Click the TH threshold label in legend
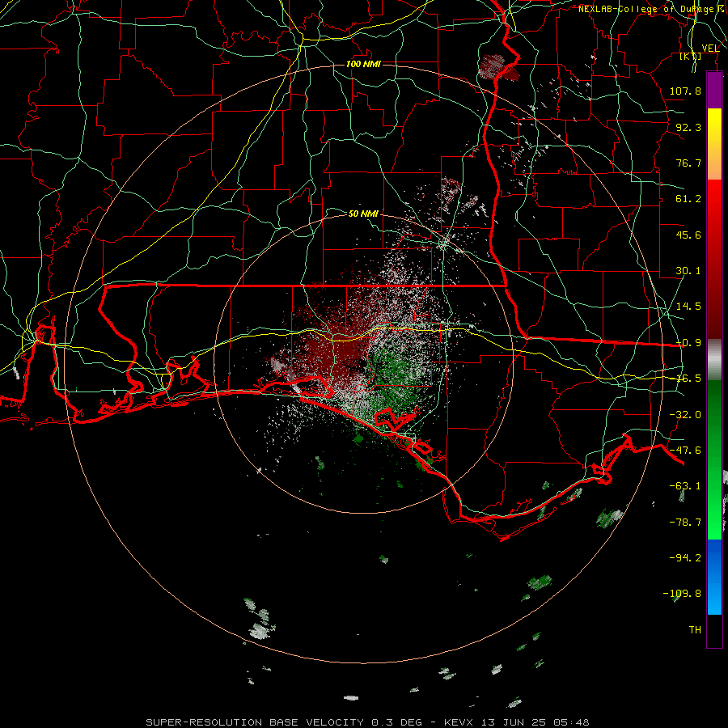728x728 pixels. click(695, 630)
